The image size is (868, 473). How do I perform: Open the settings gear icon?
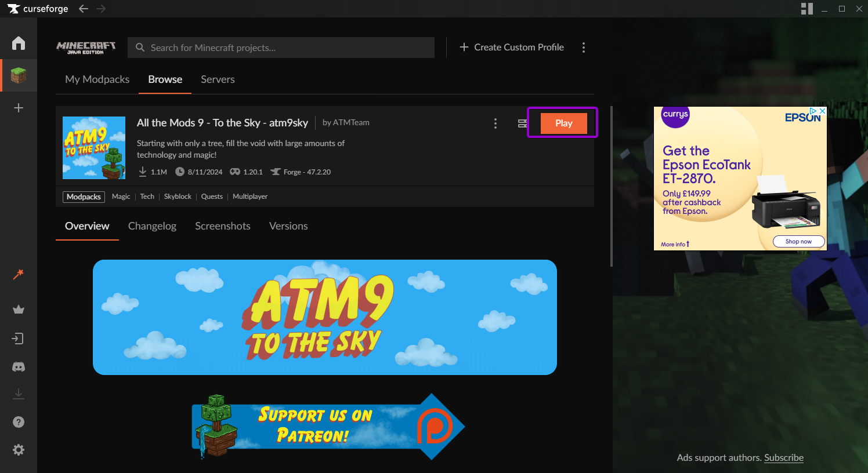pos(19,450)
